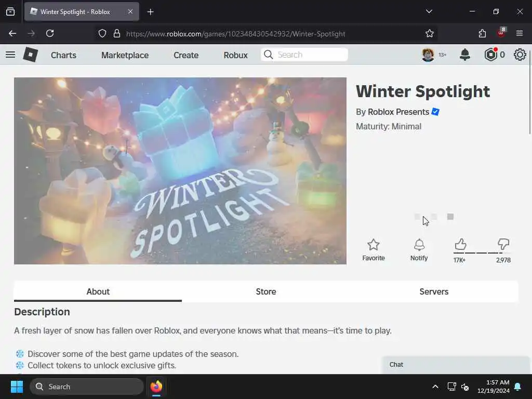This screenshot has height=399, width=532.
Task: Click the Roblox search input field
Action: (x=304, y=55)
